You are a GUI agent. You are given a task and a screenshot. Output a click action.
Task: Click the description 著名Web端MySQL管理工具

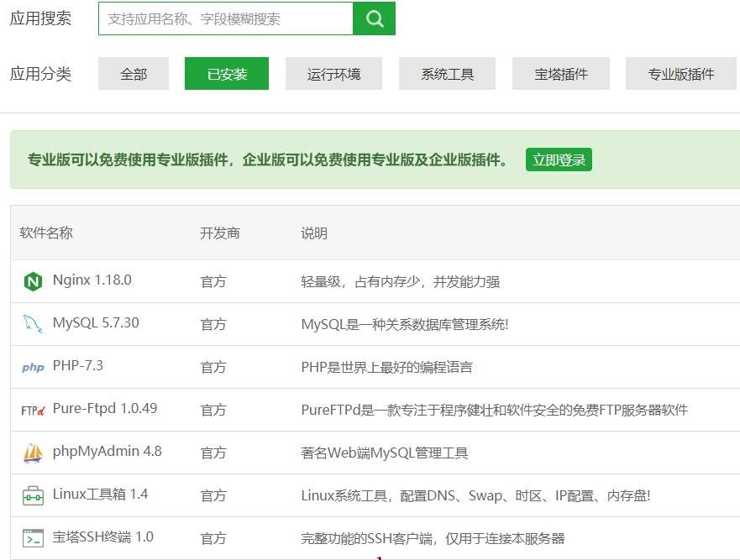(384, 453)
